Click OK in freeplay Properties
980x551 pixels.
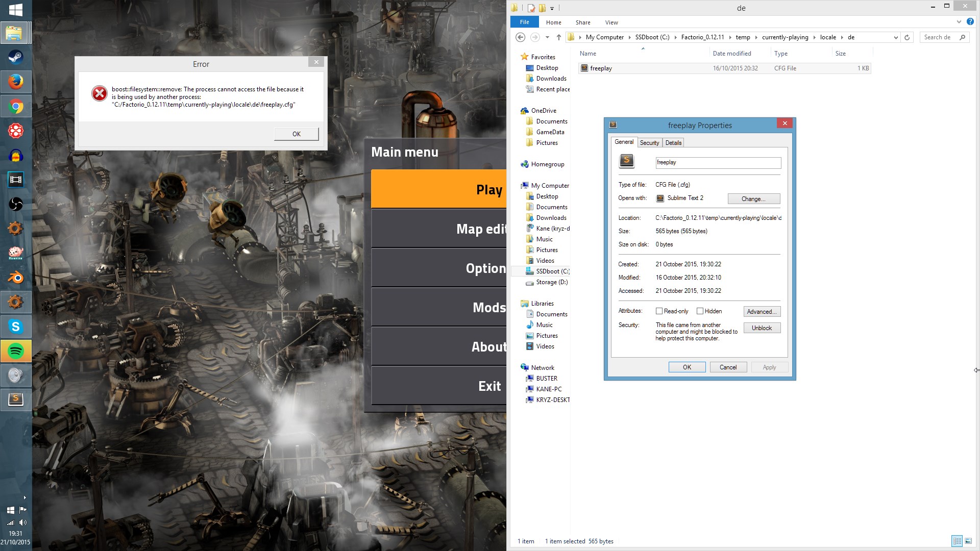687,367
